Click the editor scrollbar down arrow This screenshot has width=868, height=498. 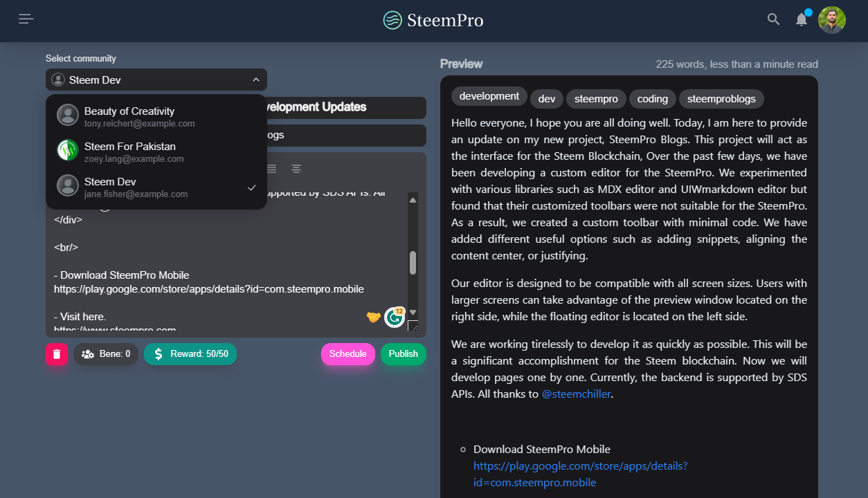pyautogui.click(x=413, y=313)
